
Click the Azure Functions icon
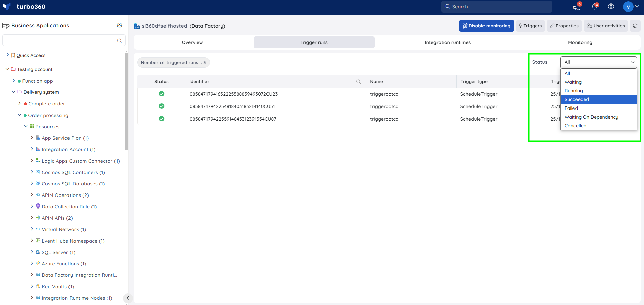(x=38, y=263)
